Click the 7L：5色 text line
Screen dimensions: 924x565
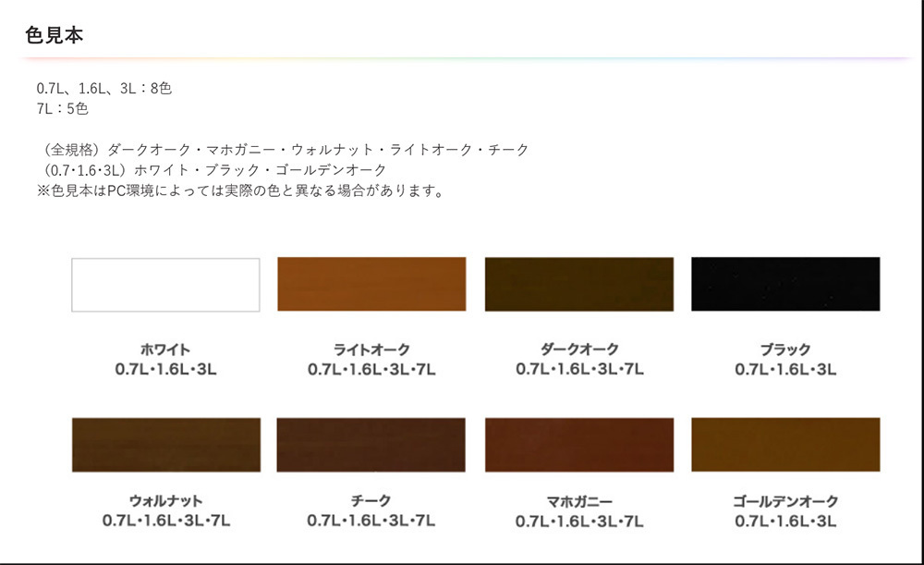pyautogui.click(x=63, y=109)
